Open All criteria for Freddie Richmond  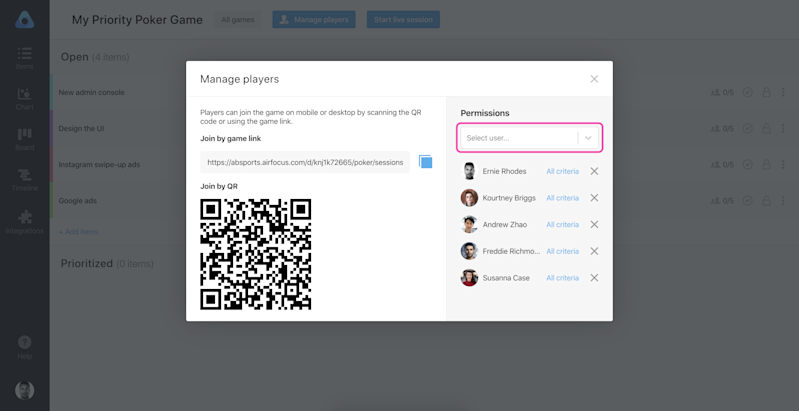click(563, 251)
